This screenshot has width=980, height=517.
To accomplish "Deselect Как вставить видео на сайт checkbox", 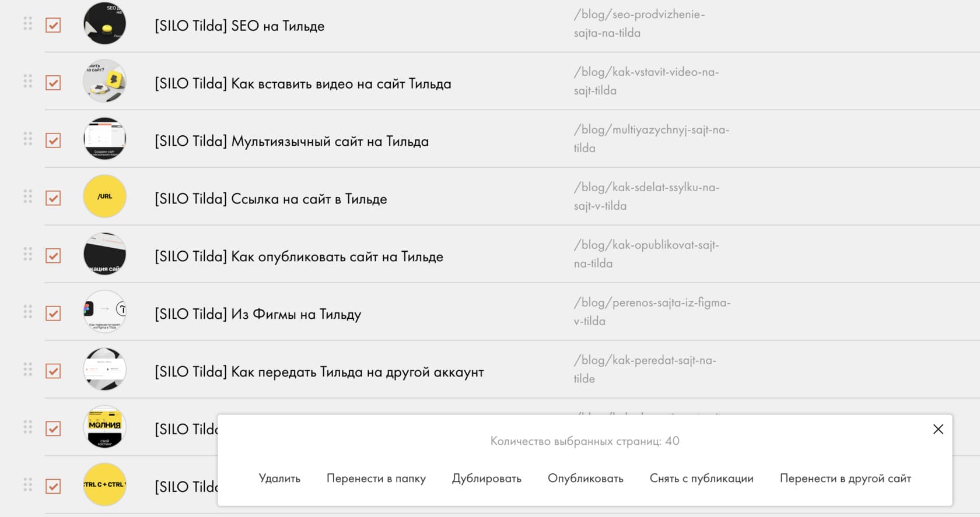I will coord(53,83).
